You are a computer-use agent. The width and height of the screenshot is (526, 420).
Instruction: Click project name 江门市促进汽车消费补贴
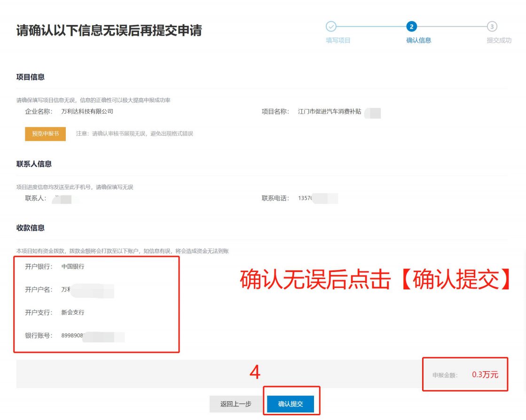(330, 112)
